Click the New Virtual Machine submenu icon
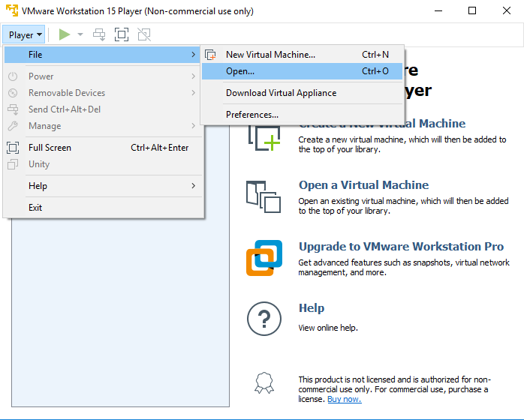Screen dimensions: 524x420 tap(210, 55)
